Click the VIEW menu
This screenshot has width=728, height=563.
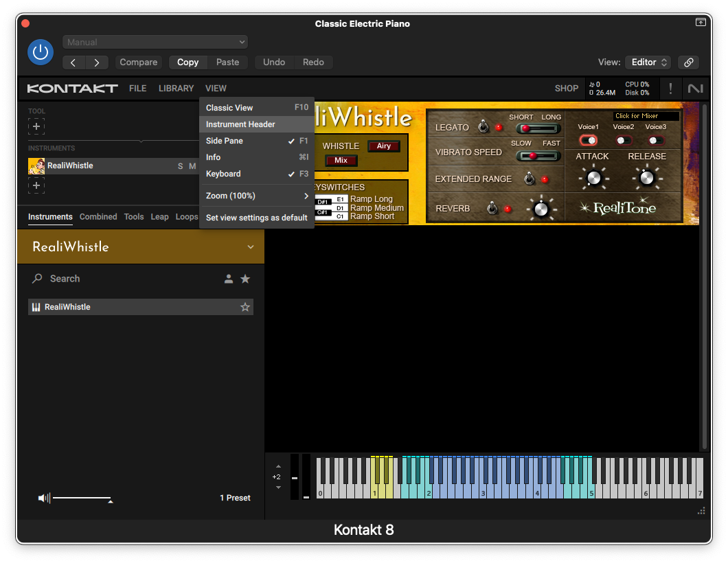coord(216,88)
